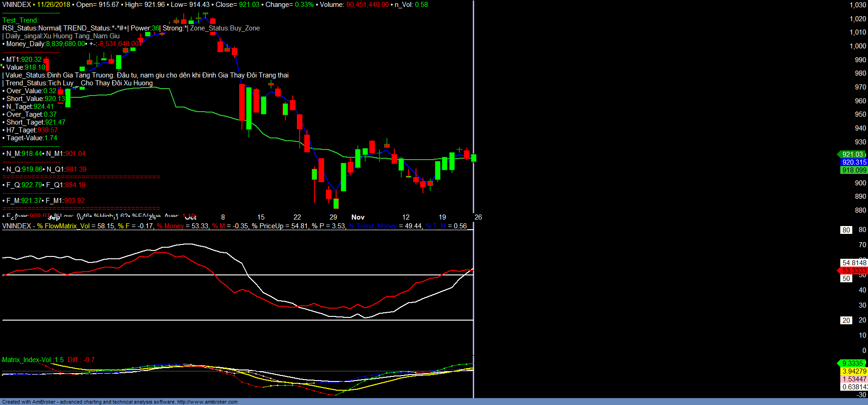
Task: Click the VNINDEX symbol title in the header
Action: (x=17, y=5)
